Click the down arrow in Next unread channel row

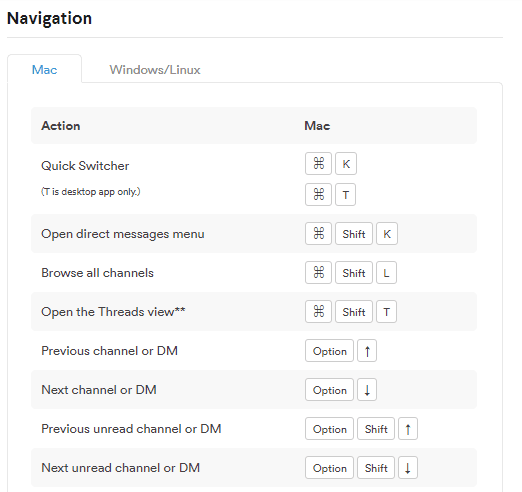[x=408, y=468]
